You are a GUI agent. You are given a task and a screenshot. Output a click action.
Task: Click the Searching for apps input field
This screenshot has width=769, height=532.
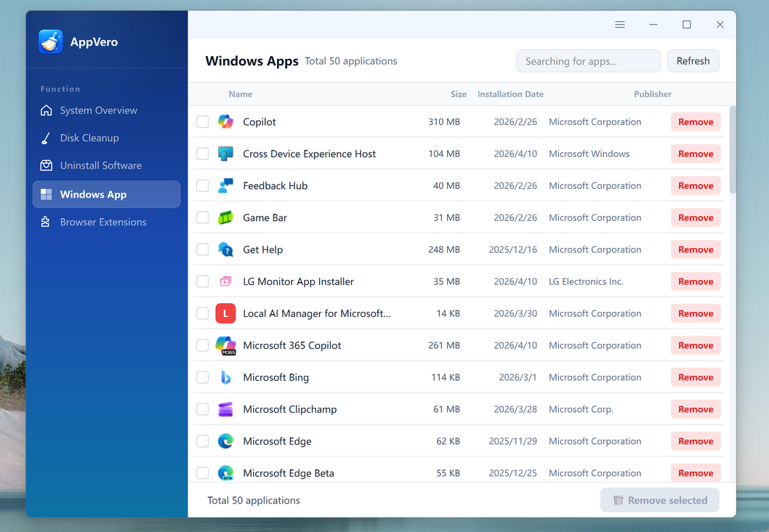[588, 62]
